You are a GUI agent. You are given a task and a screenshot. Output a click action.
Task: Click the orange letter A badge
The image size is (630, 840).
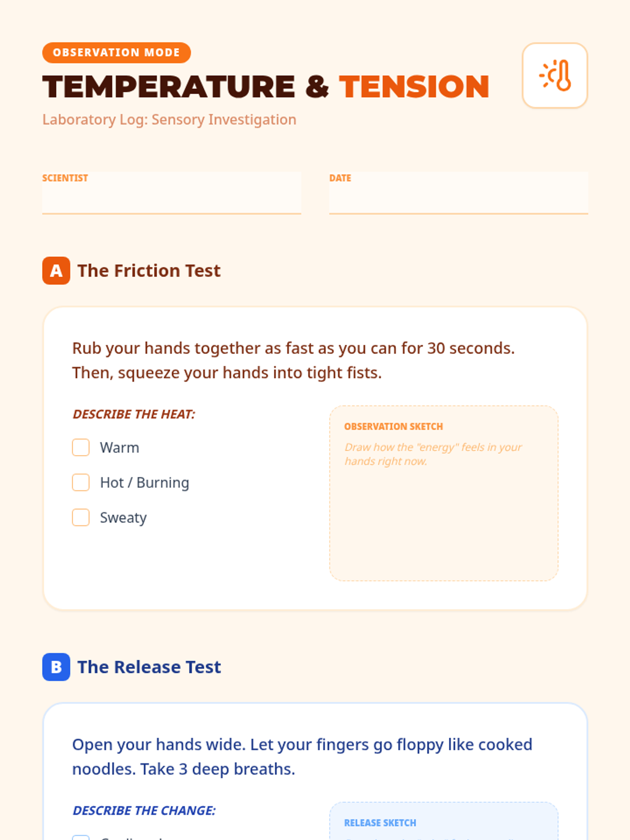(56, 270)
